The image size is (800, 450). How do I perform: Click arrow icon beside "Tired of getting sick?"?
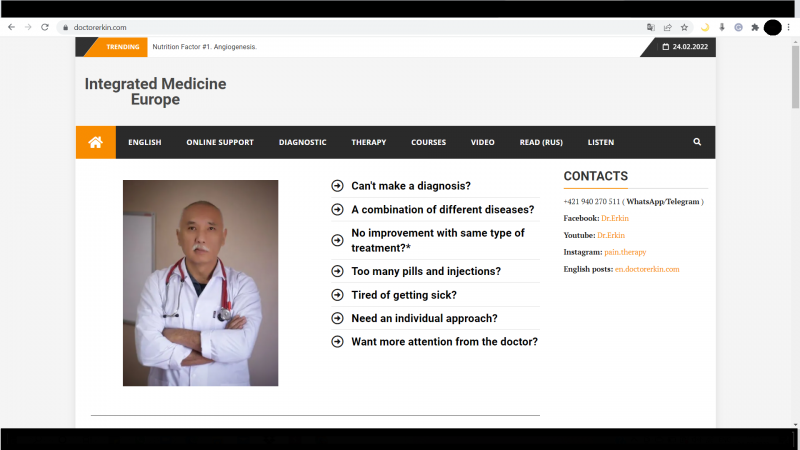point(337,295)
